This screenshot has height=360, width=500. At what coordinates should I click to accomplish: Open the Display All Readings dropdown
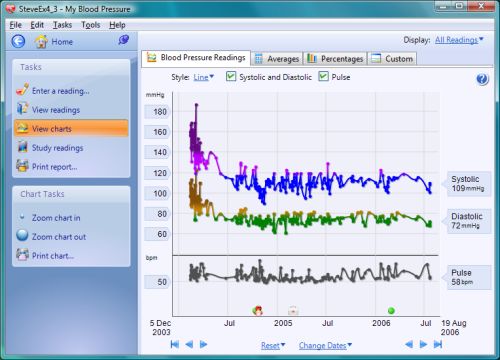[459, 40]
